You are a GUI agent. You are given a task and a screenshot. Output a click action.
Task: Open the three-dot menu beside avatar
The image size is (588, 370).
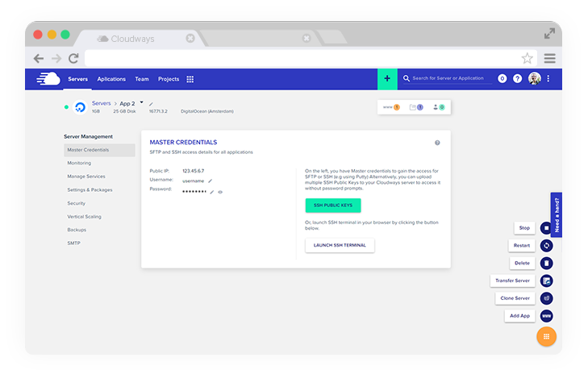click(548, 78)
